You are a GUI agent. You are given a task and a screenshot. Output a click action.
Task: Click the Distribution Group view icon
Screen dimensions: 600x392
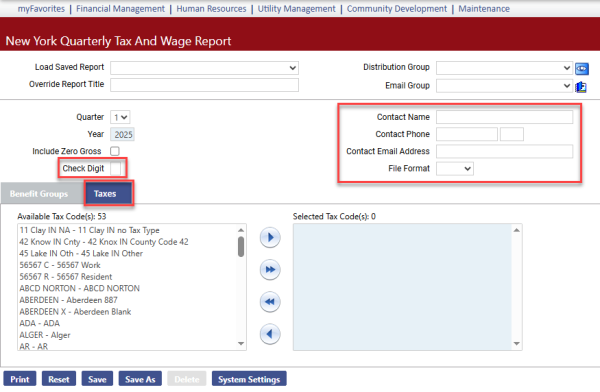click(582, 69)
